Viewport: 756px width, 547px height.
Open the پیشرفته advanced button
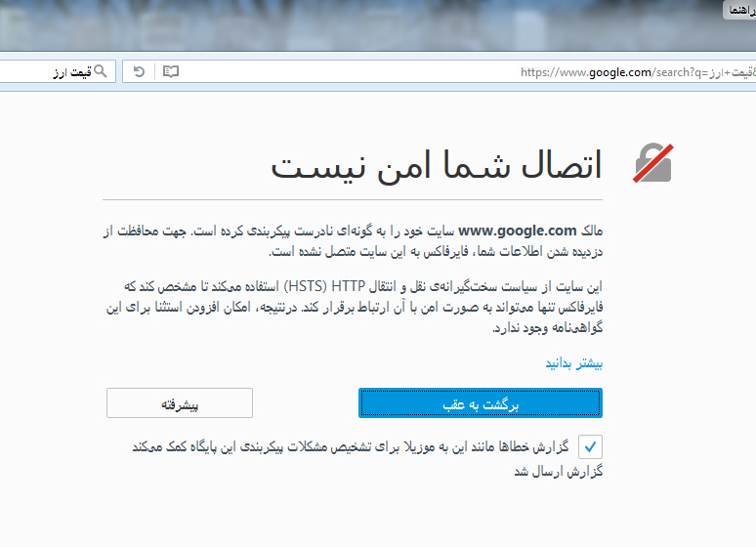[x=180, y=402]
